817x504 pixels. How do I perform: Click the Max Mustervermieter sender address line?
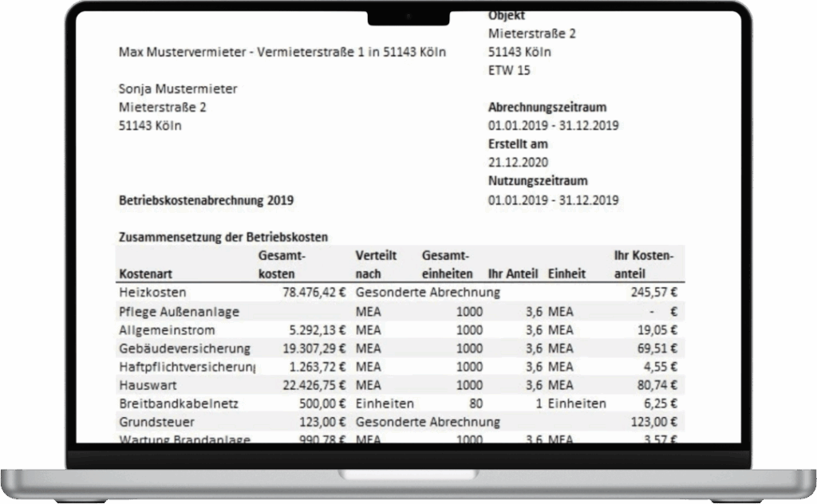[282, 52]
